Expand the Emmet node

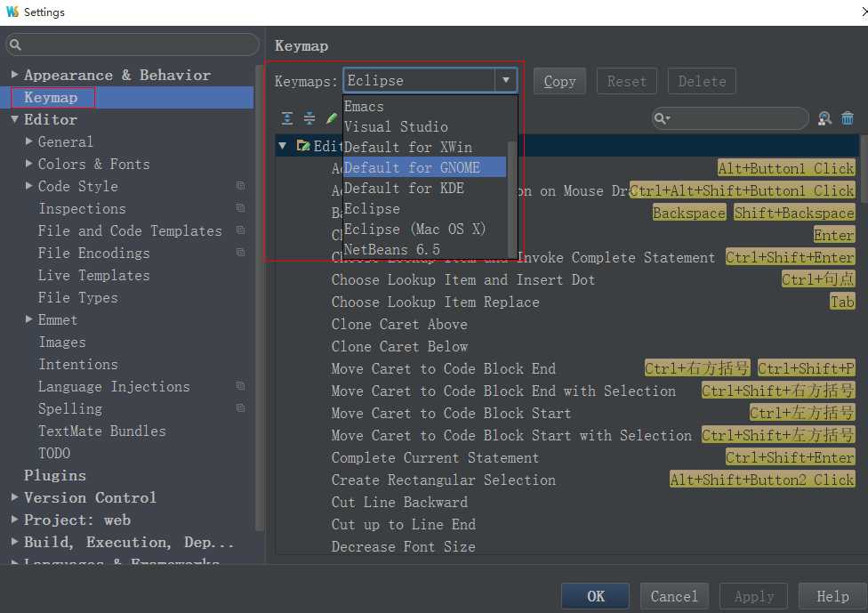(28, 319)
